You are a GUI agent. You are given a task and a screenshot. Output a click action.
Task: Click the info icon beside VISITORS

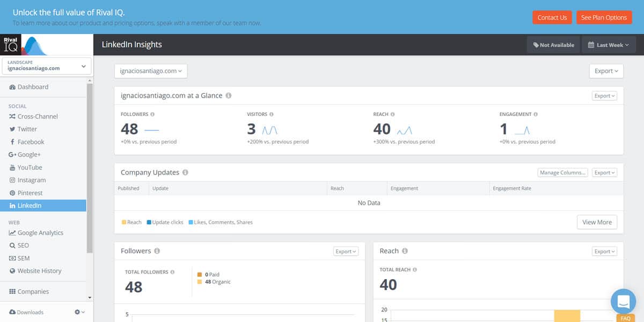coord(272,114)
